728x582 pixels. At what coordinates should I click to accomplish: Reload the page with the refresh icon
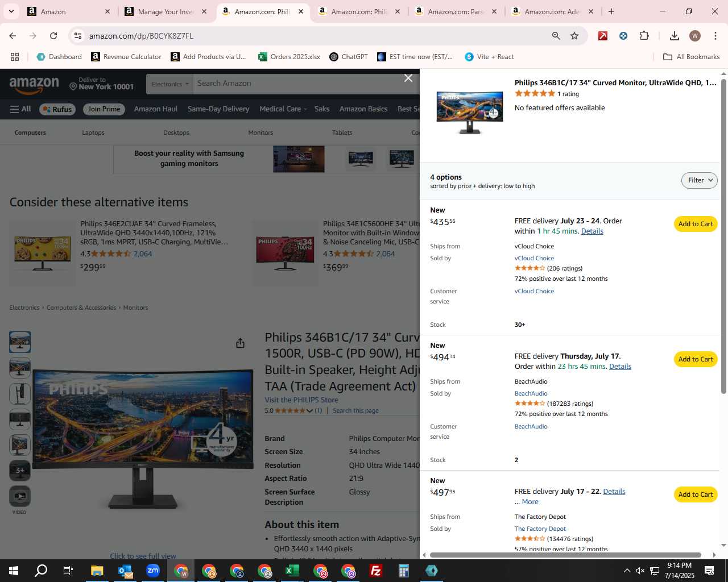[x=53, y=36]
